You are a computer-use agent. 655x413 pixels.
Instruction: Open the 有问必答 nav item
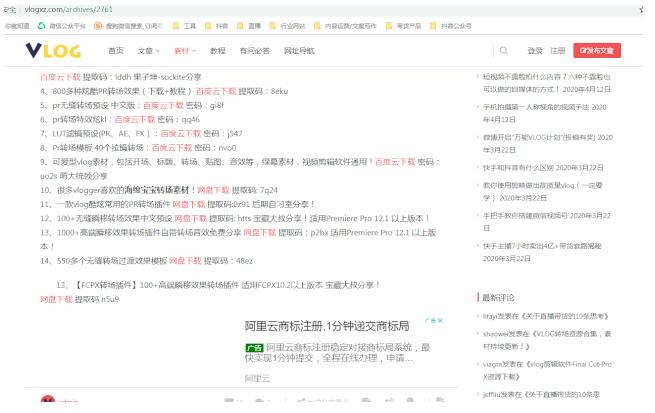coord(254,51)
